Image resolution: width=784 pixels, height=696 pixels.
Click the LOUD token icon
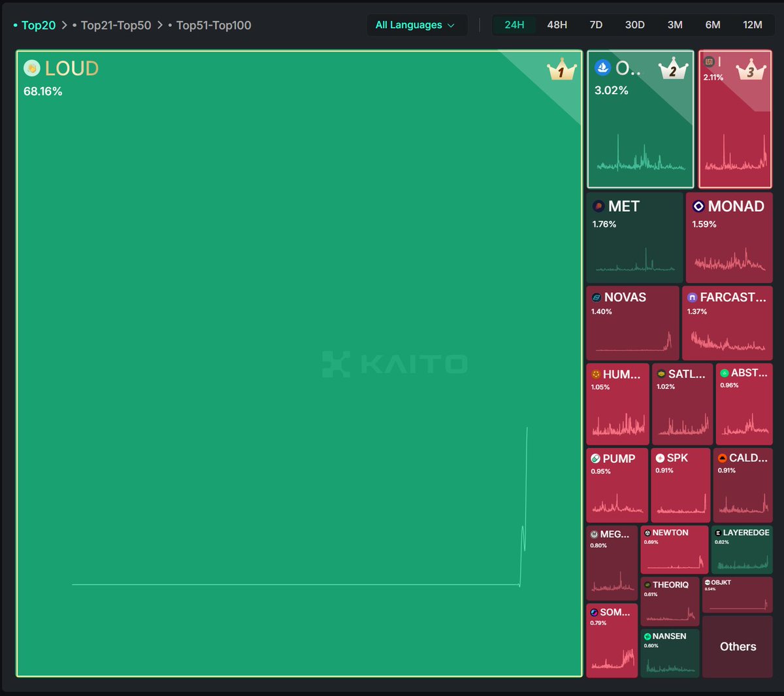32,68
